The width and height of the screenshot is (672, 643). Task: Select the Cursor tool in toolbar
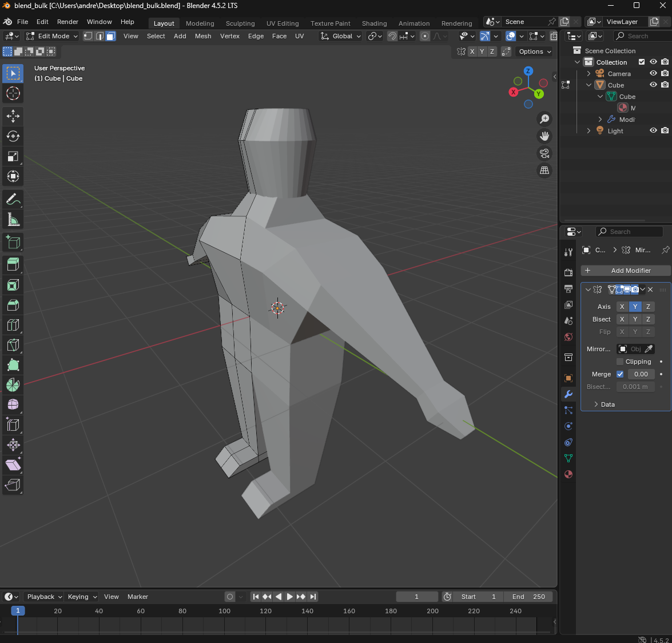13,93
